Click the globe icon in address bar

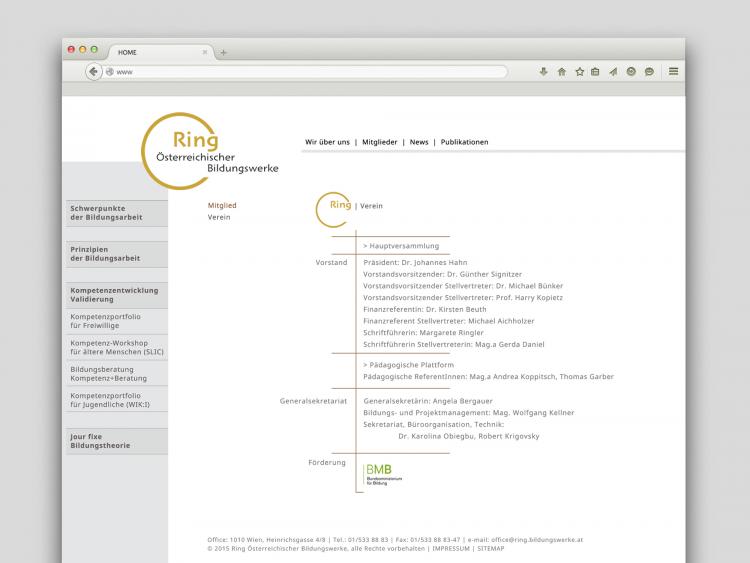pos(110,72)
